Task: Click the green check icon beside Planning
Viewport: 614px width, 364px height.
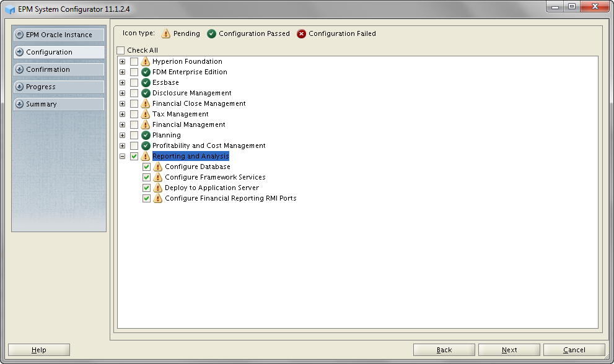Action: pos(146,135)
